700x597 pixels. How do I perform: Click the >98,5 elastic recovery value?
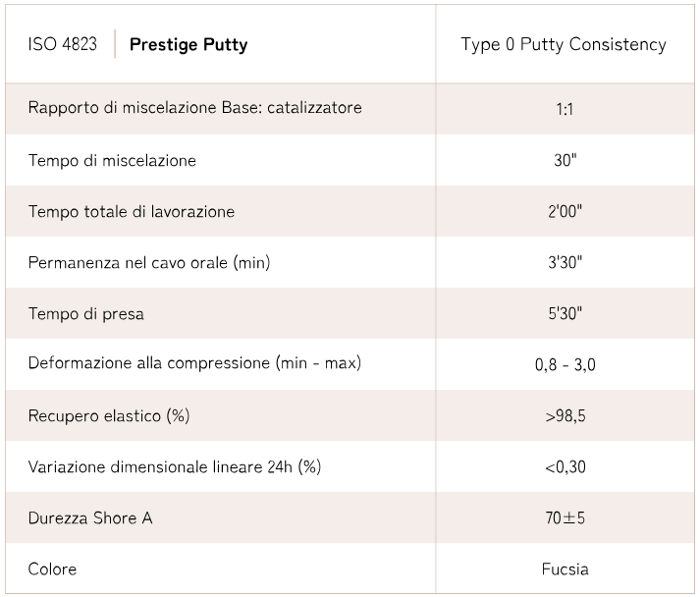pos(565,415)
